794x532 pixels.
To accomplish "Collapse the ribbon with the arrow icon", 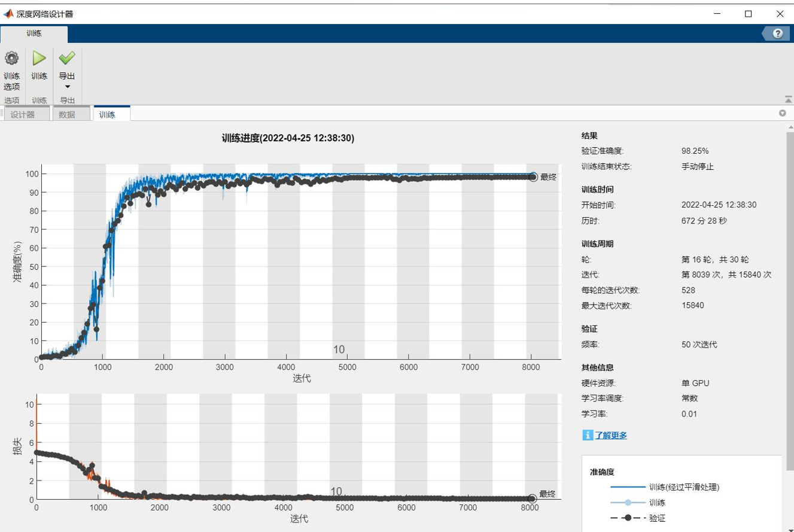I will 788,99.
